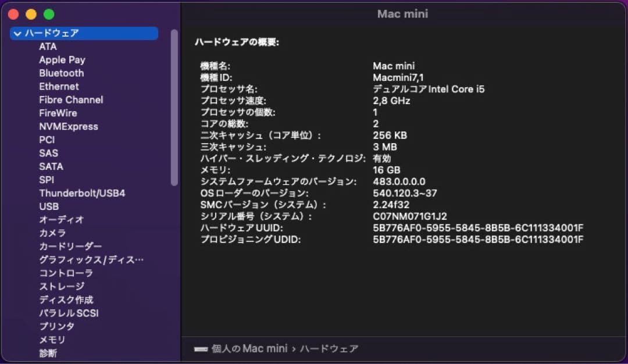View USB device information

pos(49,206)
